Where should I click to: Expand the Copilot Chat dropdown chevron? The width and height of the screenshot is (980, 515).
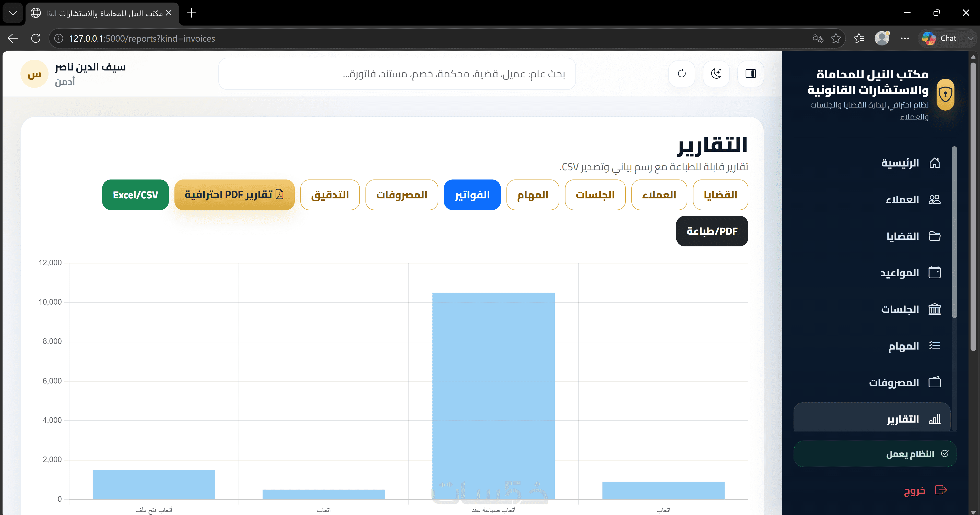pos(970,38)
